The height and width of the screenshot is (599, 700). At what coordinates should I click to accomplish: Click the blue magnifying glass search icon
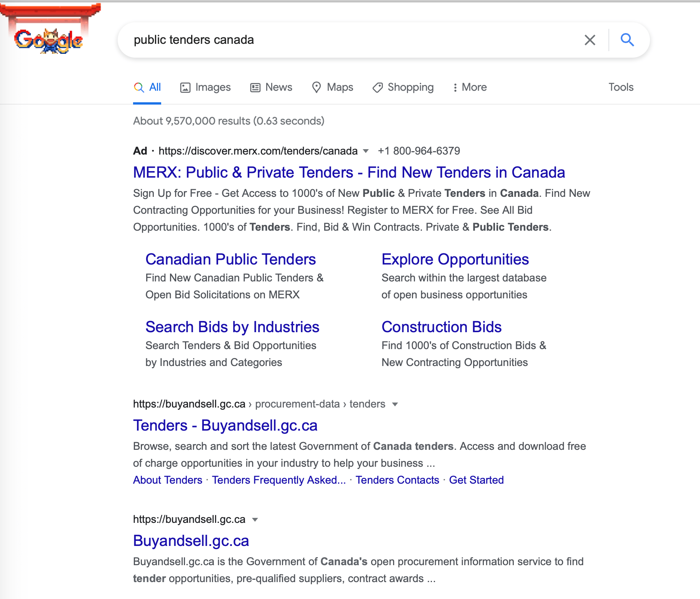tap(627, 40)
